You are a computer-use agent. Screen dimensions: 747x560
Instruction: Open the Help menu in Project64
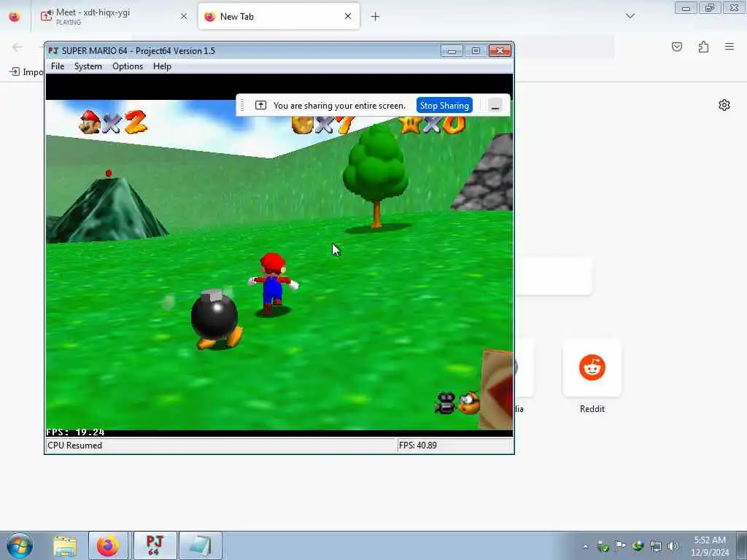pos(162,66)
